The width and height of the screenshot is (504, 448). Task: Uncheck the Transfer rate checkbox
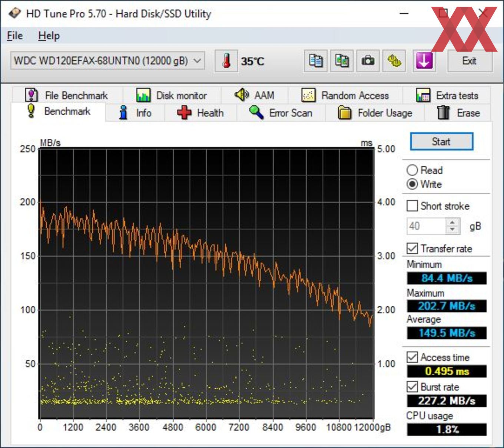(x=412, y=248)
